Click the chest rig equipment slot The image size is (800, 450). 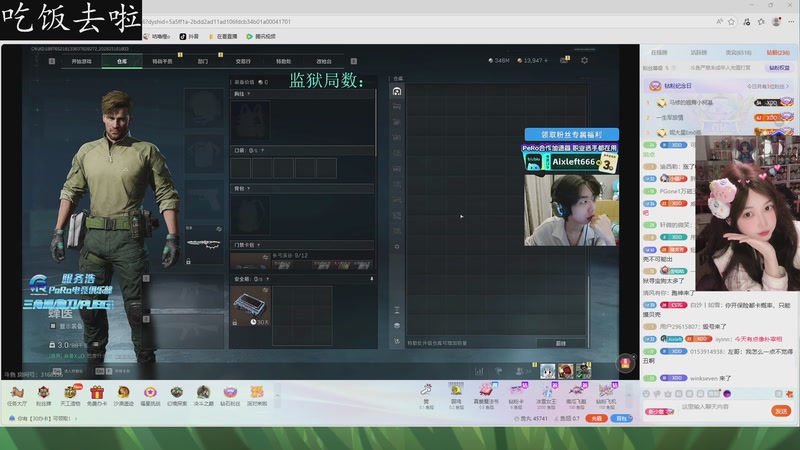click(x=251, y=121)
